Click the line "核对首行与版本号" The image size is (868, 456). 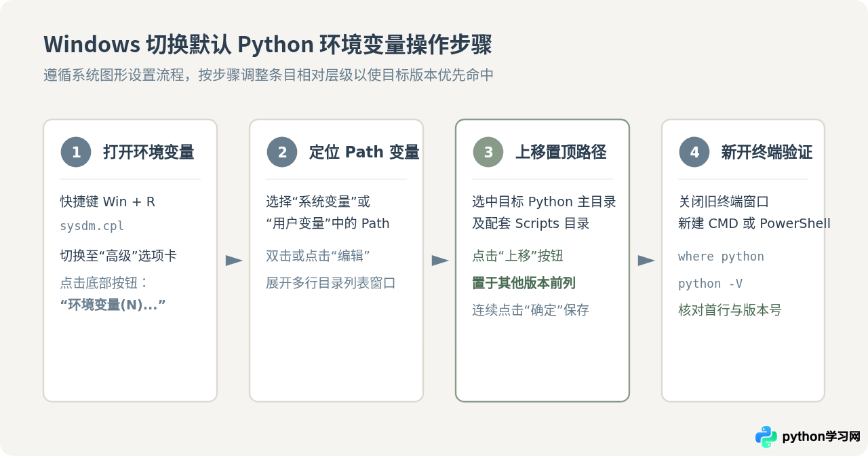click(730, 310)
